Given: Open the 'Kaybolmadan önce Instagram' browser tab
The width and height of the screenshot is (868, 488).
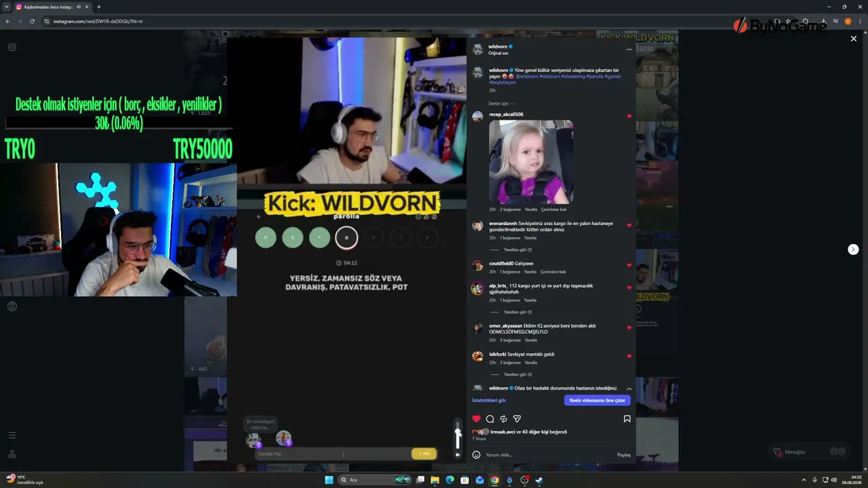Looking at the screenshot, I should pos(52,7).
